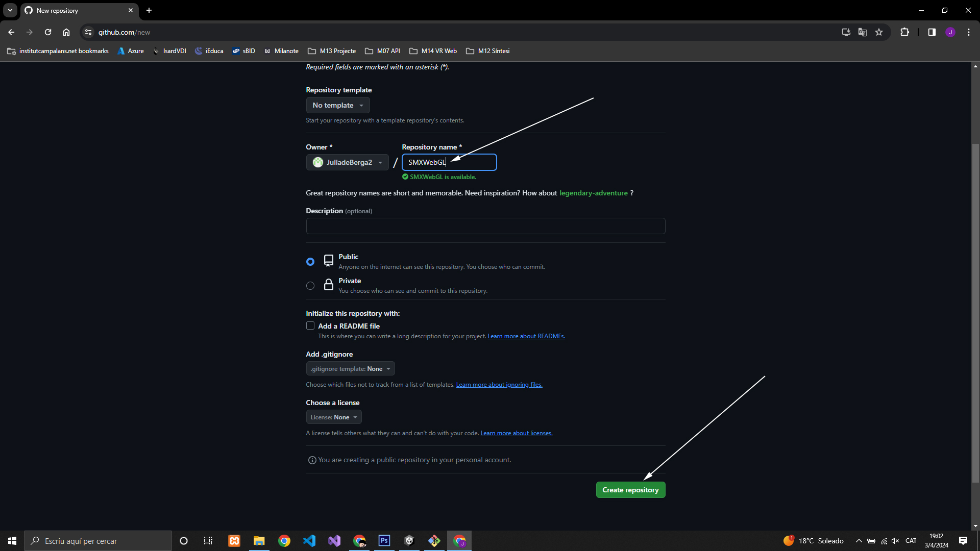
Task: Open the Google Translate icon in address bar
Action: coord(863,32)
